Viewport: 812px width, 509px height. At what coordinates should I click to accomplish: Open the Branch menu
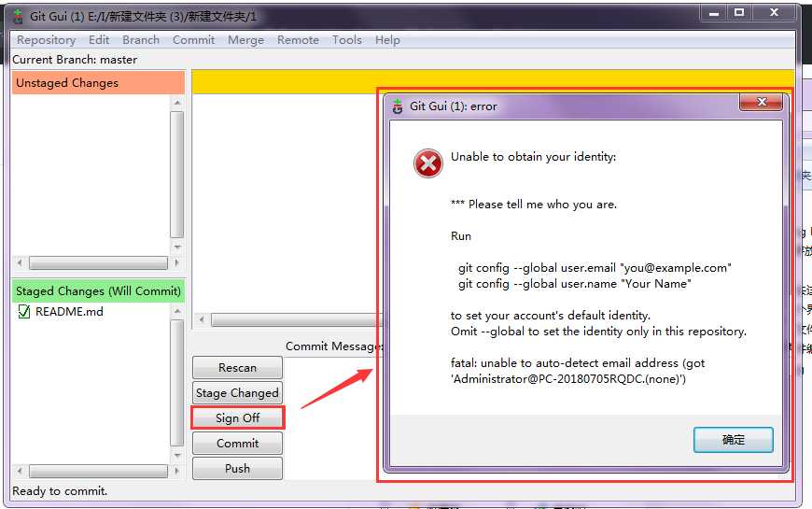click(141, 40)
